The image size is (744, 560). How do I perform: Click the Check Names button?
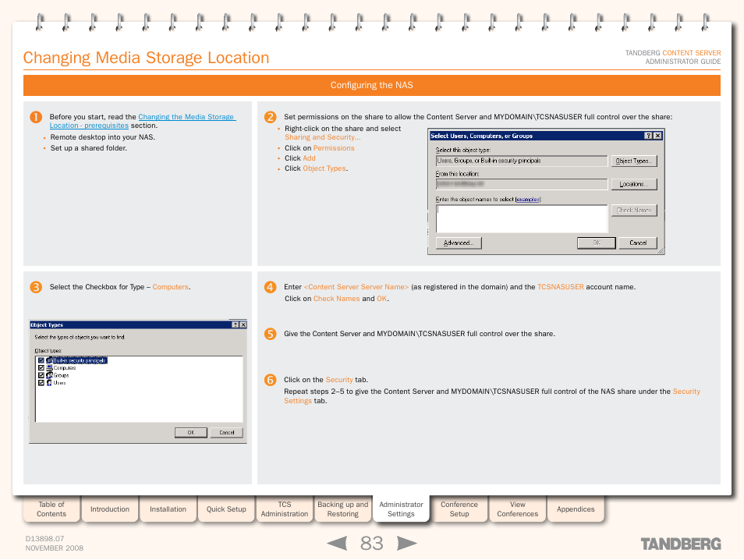[x=634, y=211]
